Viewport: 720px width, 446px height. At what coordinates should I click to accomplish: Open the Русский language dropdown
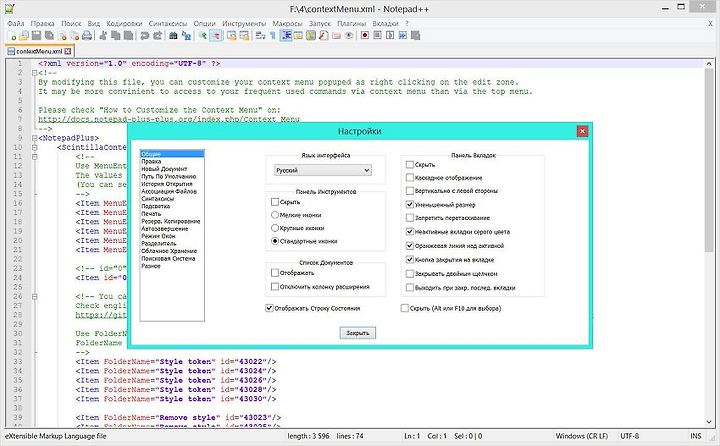tap(323, 170)
